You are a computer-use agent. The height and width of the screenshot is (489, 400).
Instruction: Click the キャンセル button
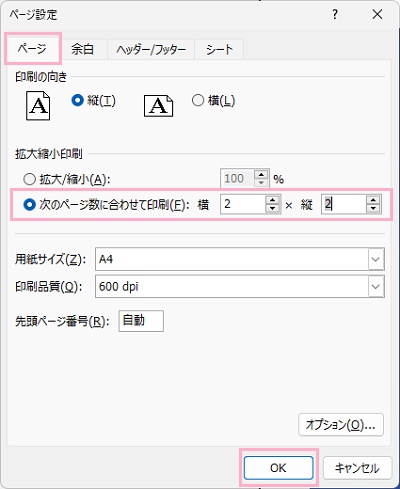click(x=357, y=468)
